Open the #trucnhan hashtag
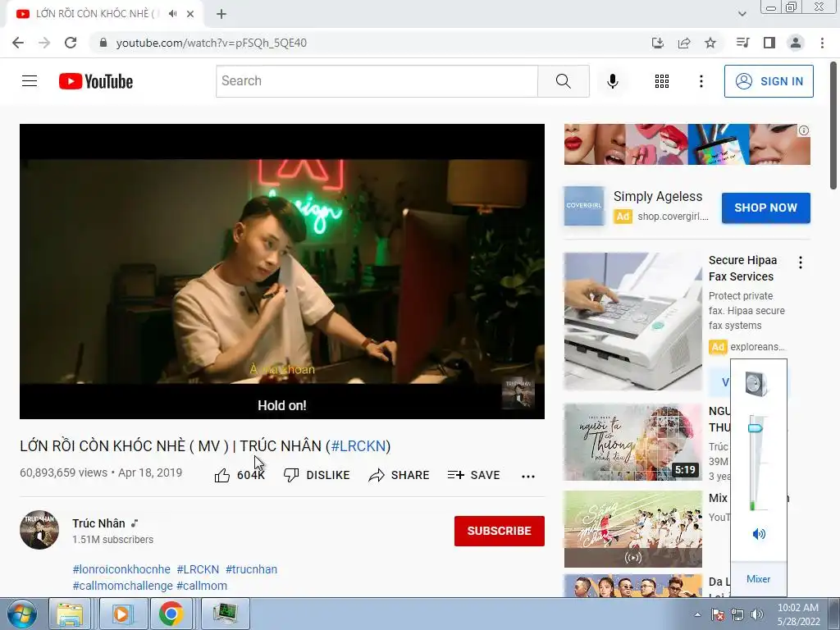This screenshot has width=840, height=630. point(251,569)
